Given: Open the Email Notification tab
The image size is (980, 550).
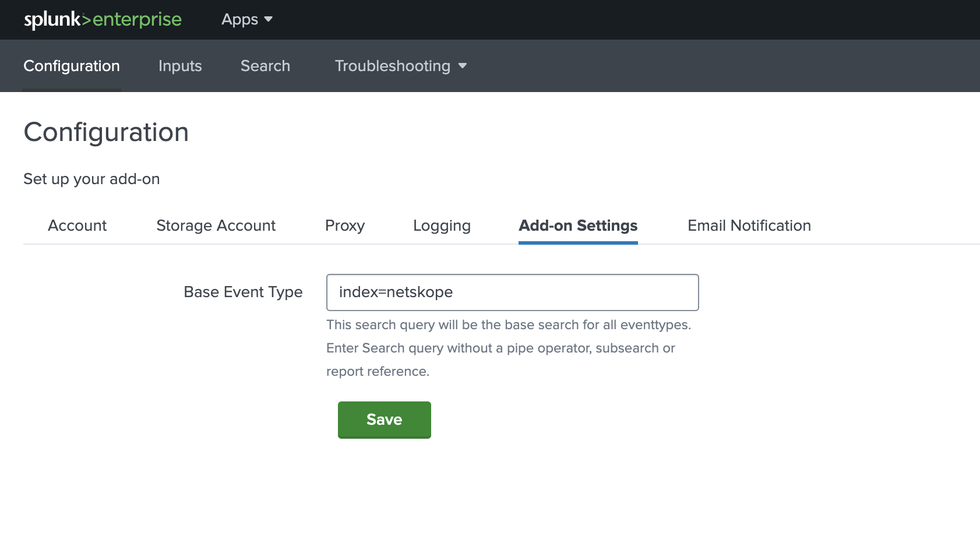Looking at the screenshot, I should coord(749,225).
